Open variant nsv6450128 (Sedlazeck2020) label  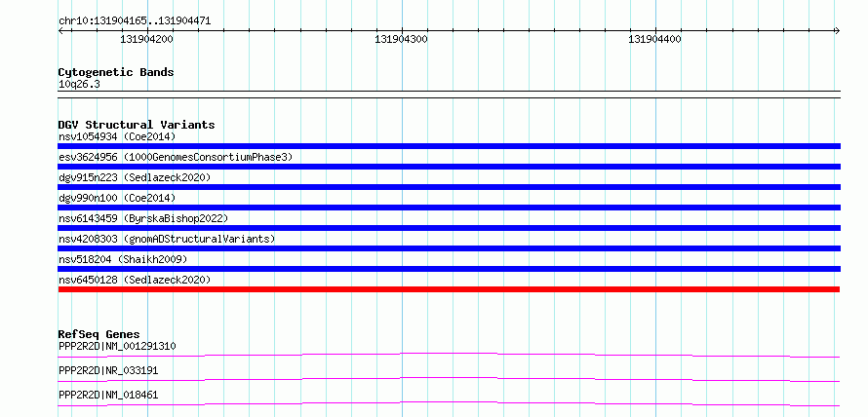[x=135, y=280]
